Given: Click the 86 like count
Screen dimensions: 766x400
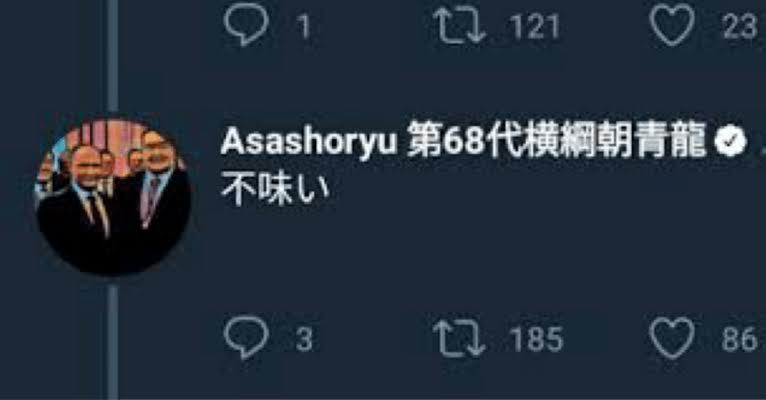Looking at the screenshot, I should pyautogui.click(x=740, y=339).
